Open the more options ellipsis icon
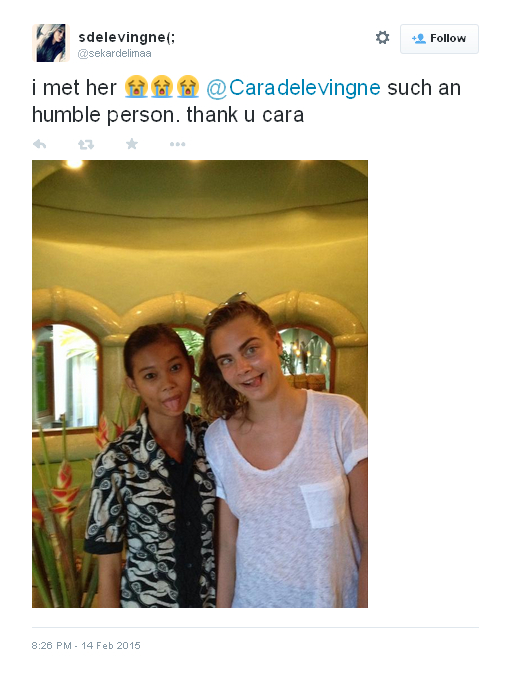The width and height of the screenshot is (511, 680). (x=177, y=144)
